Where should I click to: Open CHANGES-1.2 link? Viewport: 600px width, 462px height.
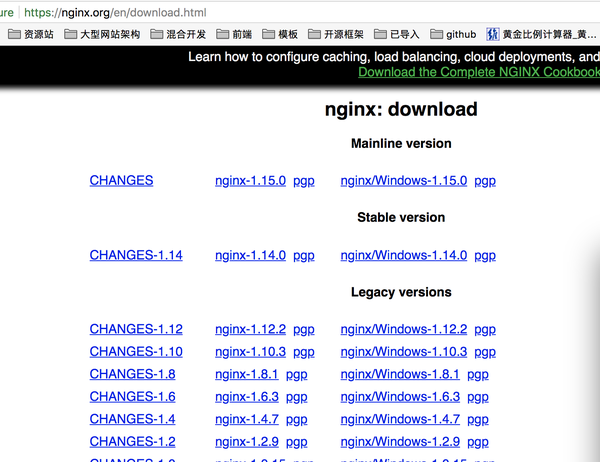pyautogui.click(x=132, y=442)
